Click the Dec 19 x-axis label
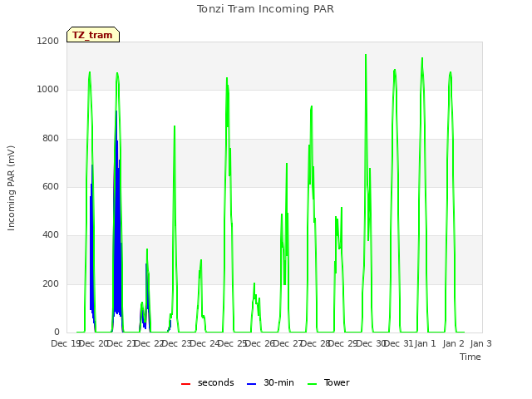This screenshot has height=399, width=532. (x=65, y=343)
